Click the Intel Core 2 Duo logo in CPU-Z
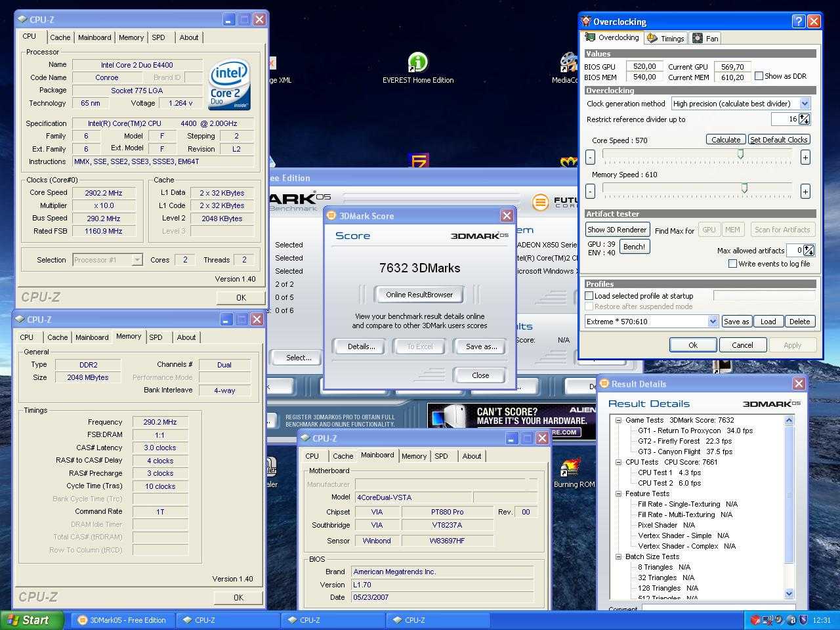840x630 pixels. [229, 85]
